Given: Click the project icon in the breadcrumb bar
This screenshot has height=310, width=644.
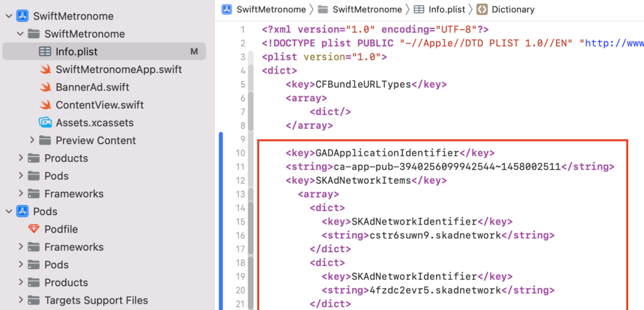Looking at the screenshot, I should tap(226, 9).
